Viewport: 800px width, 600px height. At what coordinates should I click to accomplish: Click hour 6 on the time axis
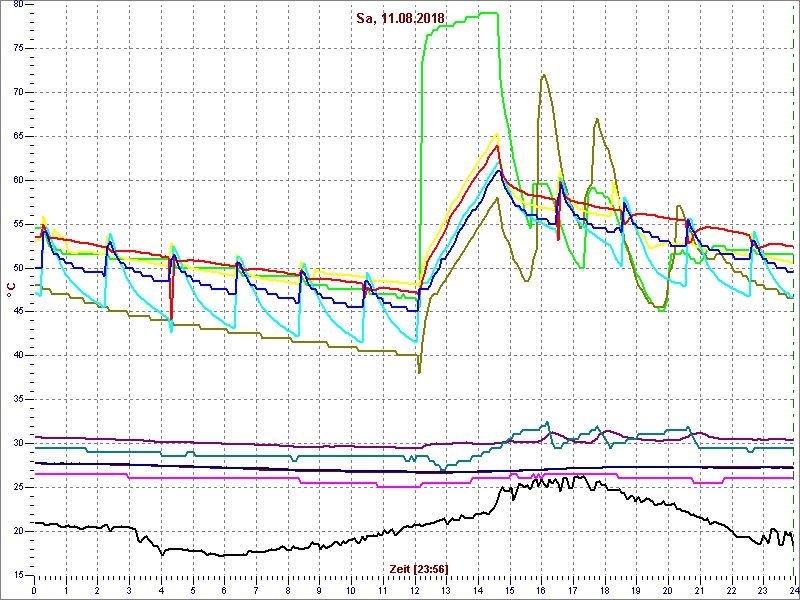click(x=224, y=589)
